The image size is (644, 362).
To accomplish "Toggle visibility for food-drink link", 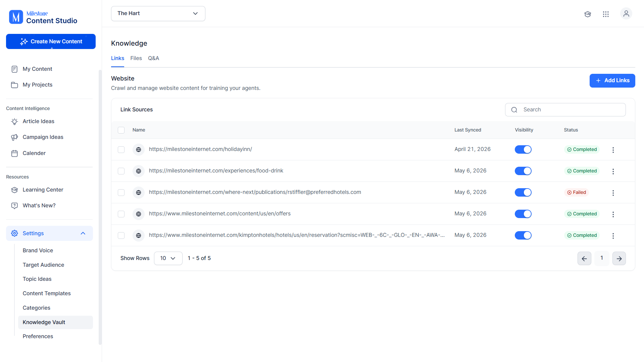I will tap(523, 171).
